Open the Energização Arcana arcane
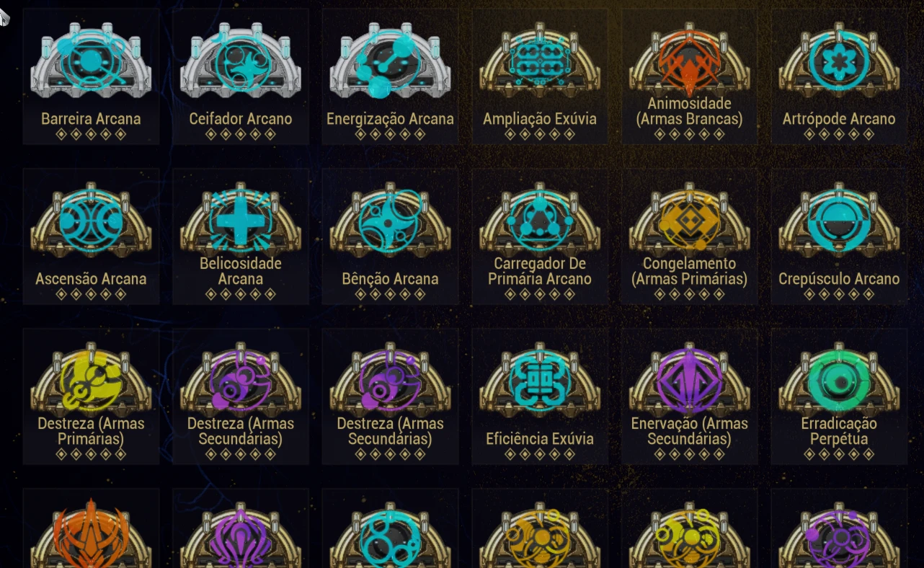Viewport: 924px width, 568px height. [x=390, y=76]
